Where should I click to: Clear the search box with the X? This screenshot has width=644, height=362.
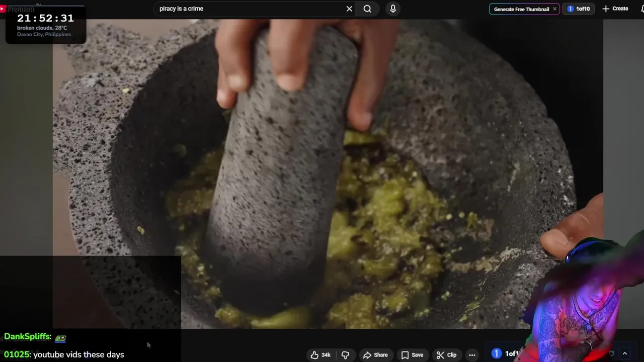click(x=349, y=9)
